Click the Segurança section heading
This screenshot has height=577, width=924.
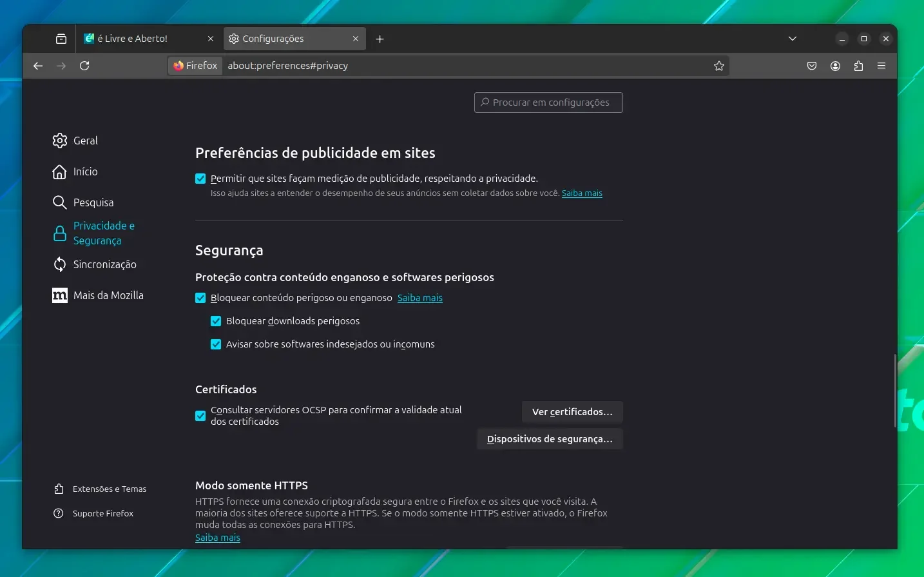[x=229, y=251]
